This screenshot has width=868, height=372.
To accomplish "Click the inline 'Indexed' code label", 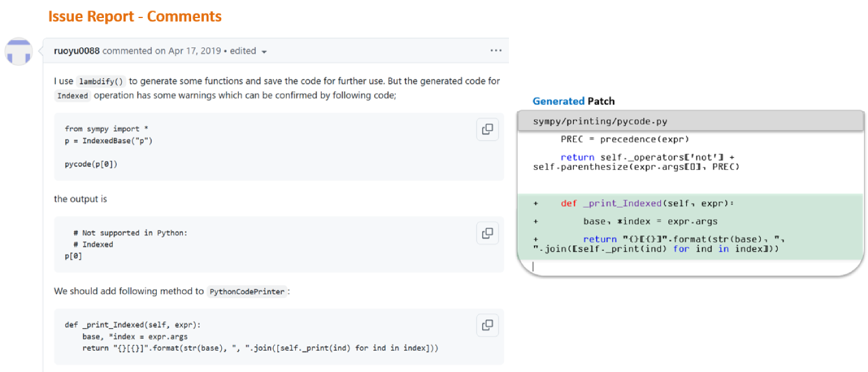I will point(73,96).
